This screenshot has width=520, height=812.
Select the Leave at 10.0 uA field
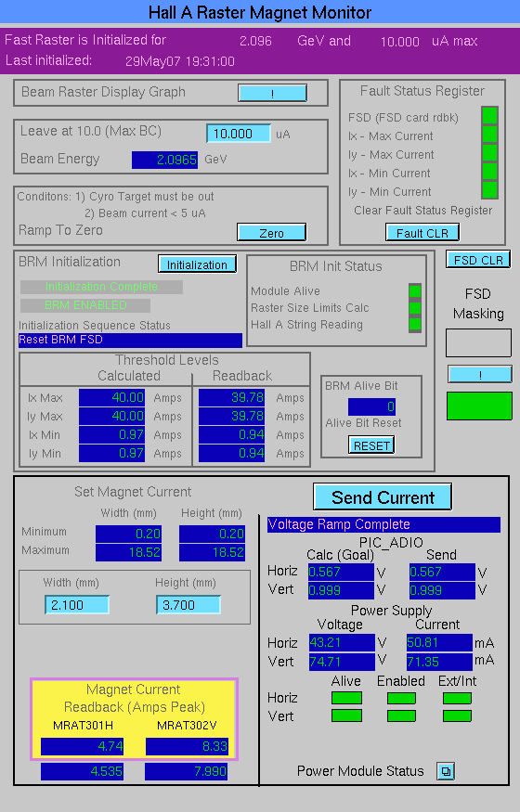pos(239,134)
